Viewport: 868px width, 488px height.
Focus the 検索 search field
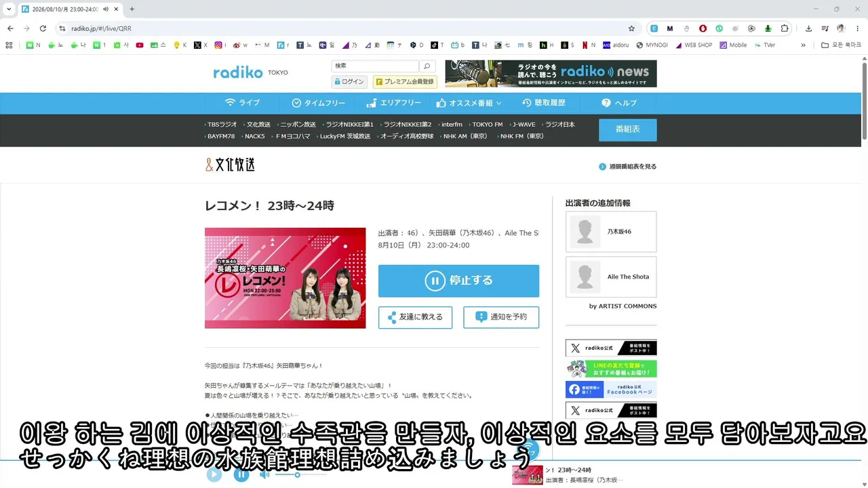click(x=375, y=66)
